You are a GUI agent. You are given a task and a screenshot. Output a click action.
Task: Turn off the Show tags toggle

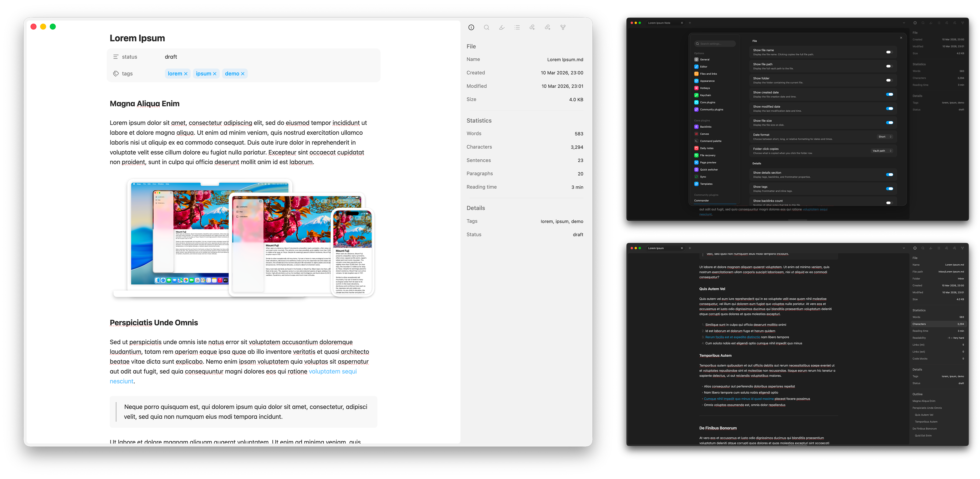click(x=889, y=189)
